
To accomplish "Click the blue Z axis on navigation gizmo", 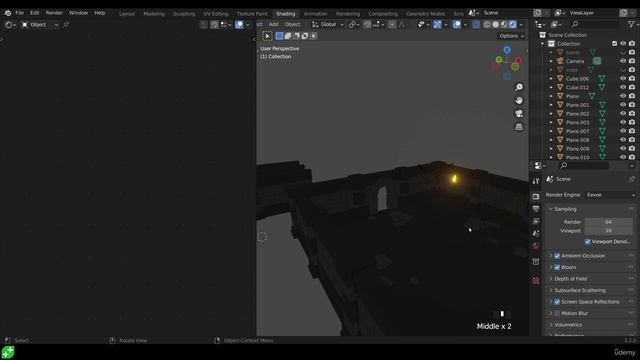I will pos(507,50).
